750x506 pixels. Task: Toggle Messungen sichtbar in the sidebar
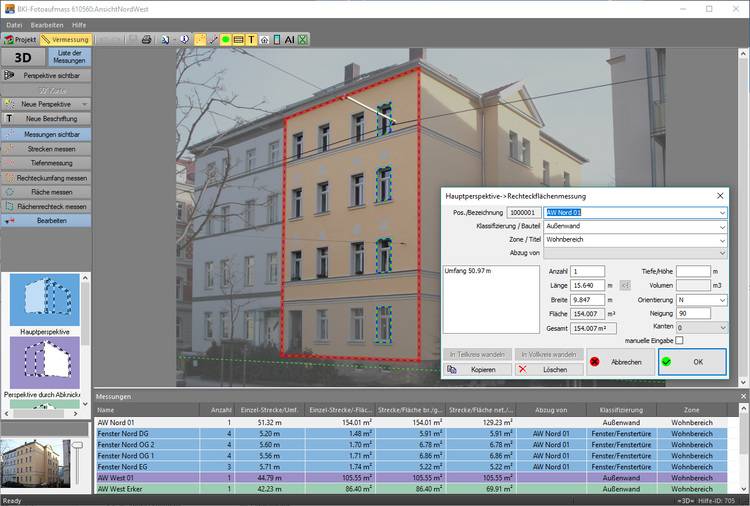[46, 133]
